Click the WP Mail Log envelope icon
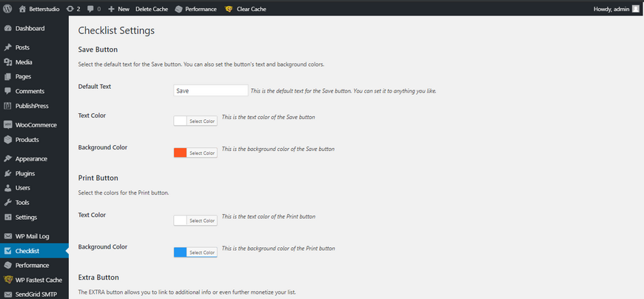This screenshot has height=299, width=644. coord(8,236)
